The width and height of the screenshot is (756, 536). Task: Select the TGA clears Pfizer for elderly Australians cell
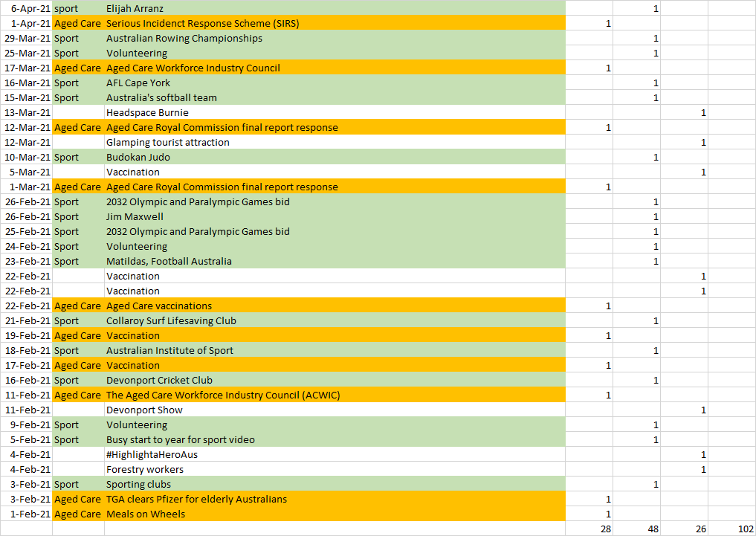(335, 500)
